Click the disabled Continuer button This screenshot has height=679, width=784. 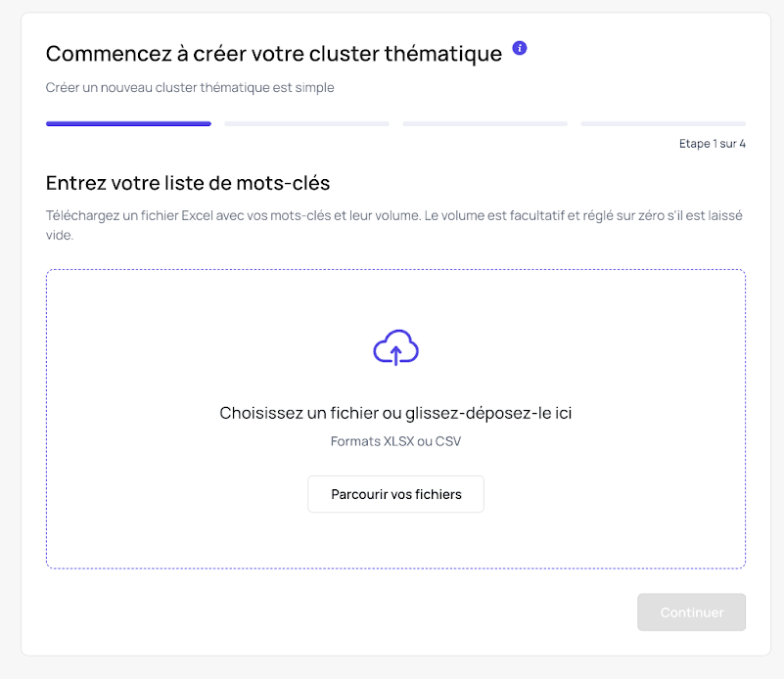691,611
